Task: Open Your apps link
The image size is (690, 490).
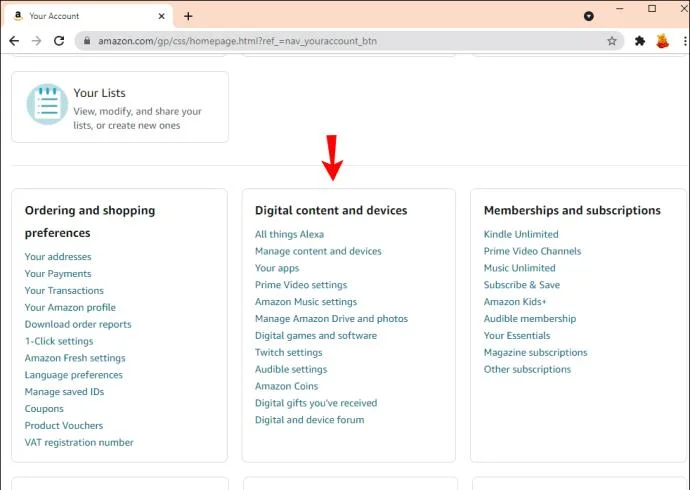Action: click(277, 268)
